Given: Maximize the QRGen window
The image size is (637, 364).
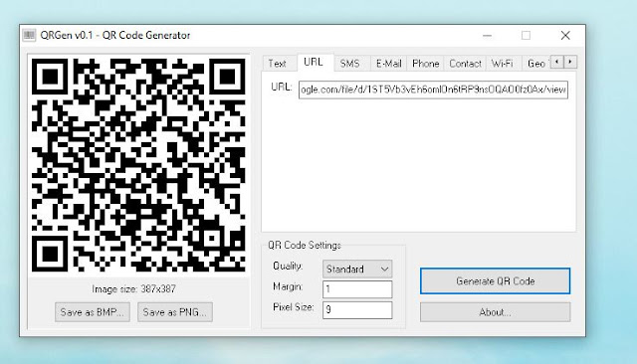Looking at the screenshot, I should tap(526, 36).
